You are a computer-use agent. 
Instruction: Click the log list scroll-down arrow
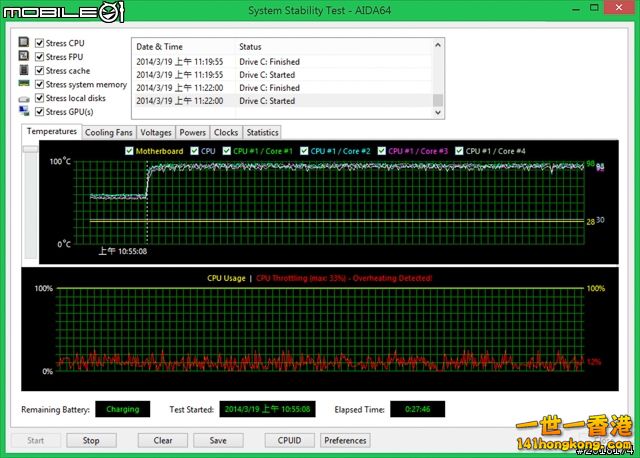(x=438, y=113)
